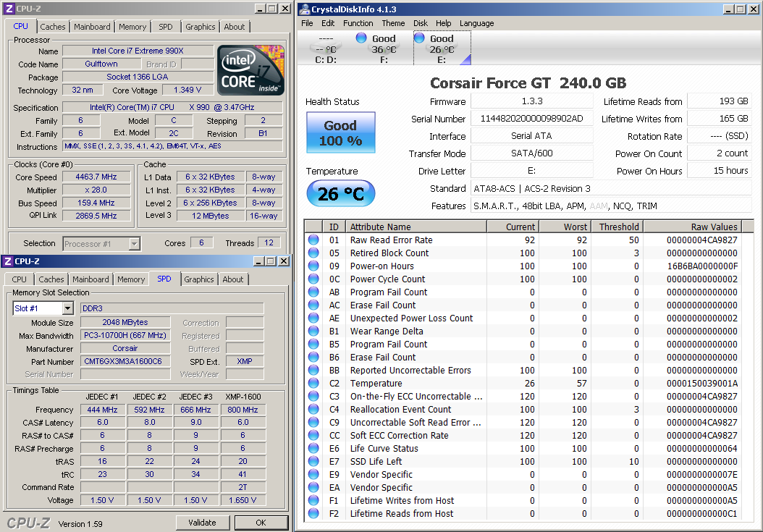
Task: Switch to SPD tab in the CPU-Z processor window
Action: [166, 27]
